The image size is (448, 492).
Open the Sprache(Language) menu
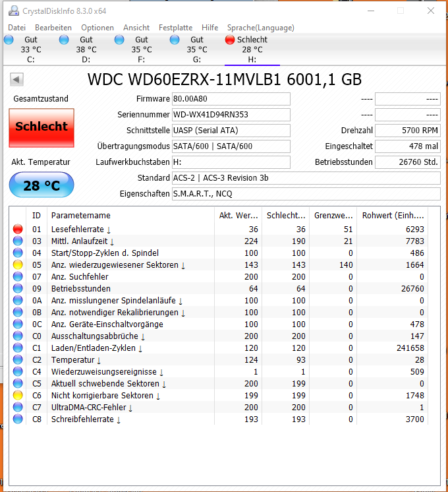point(260,28)
